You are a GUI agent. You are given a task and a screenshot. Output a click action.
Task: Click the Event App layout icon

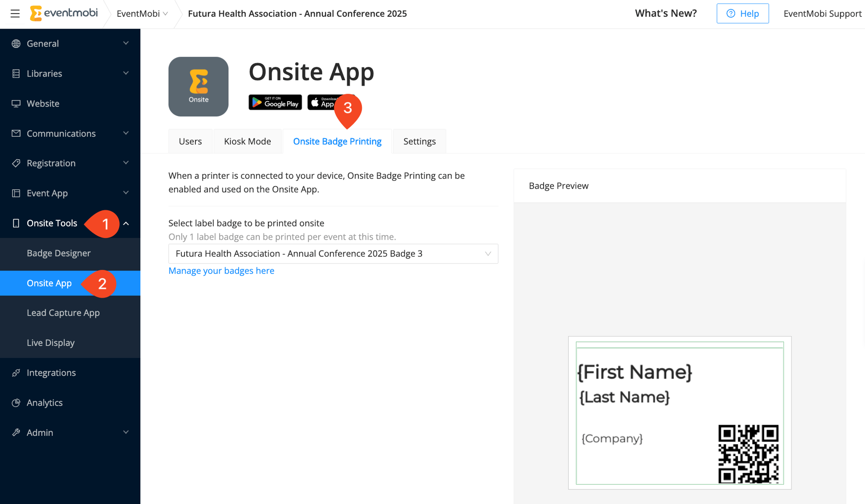click(x=16, y=193)
